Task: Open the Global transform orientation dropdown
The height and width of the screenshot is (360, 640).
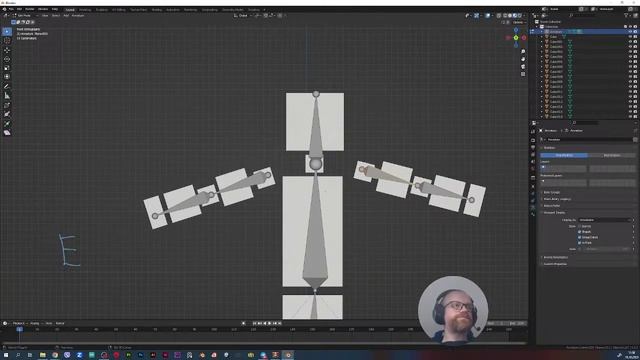Action: (242, 16)
